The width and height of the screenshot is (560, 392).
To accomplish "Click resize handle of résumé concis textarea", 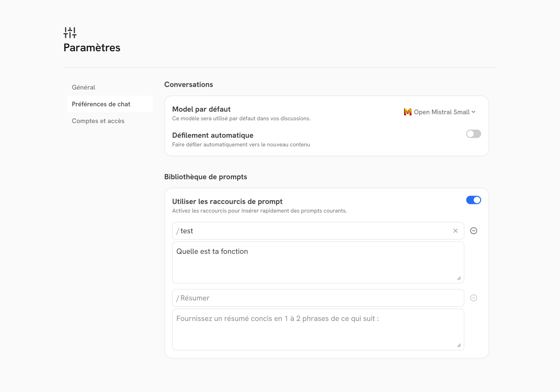I will 459,345.
